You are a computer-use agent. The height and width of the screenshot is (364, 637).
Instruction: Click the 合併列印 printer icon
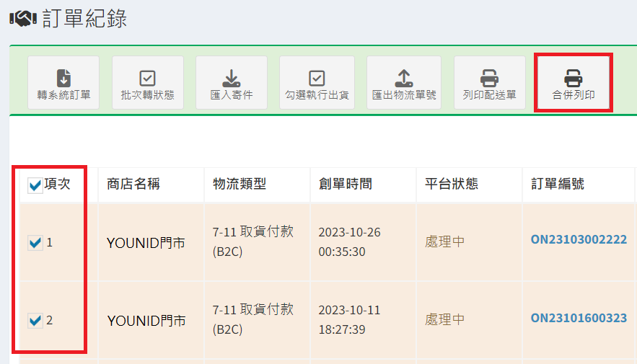[x=574, y=78]
